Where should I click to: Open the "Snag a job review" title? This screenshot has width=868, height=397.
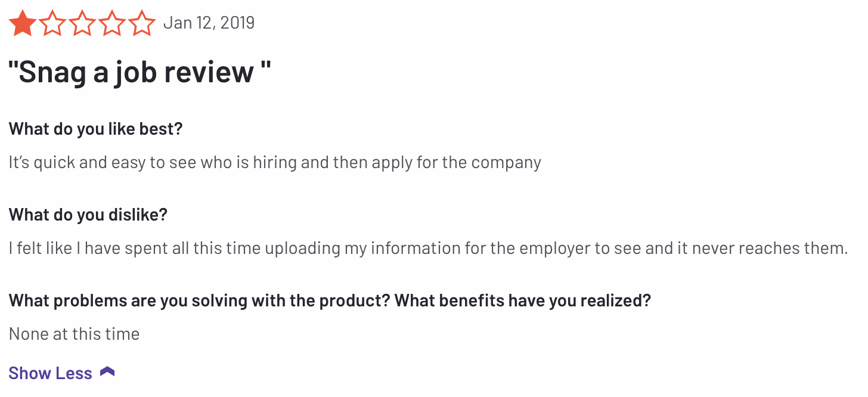(139, 73)
